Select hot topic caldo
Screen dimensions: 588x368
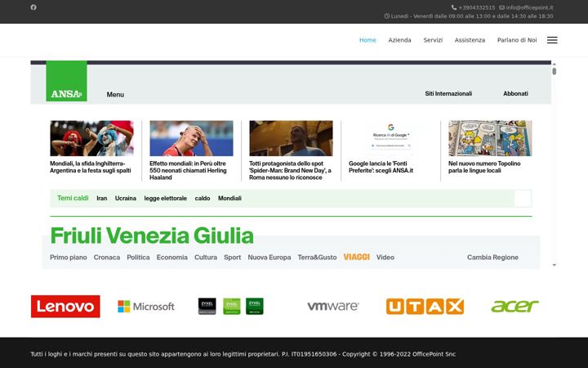(x=203, y=198)
